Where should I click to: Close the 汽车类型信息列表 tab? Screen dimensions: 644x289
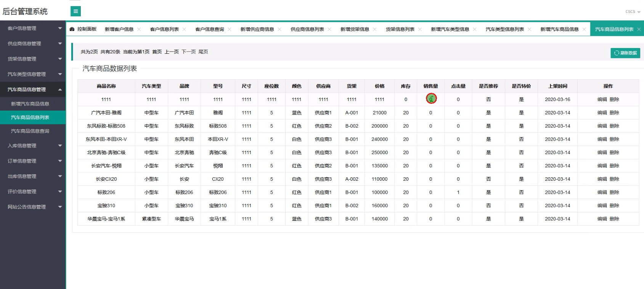530,29
